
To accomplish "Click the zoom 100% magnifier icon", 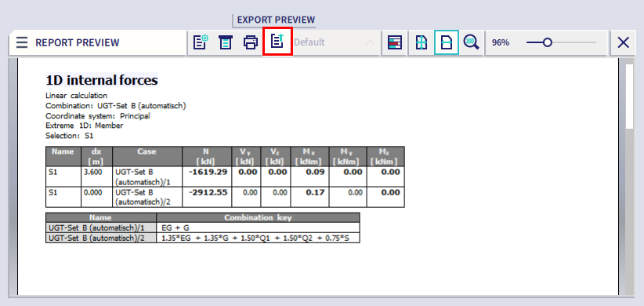I will 471,42.
